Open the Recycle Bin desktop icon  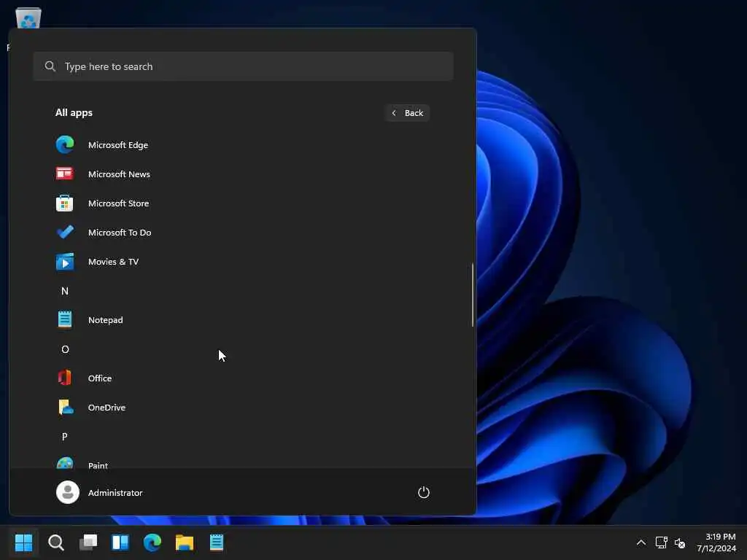(x=28, y=18)
